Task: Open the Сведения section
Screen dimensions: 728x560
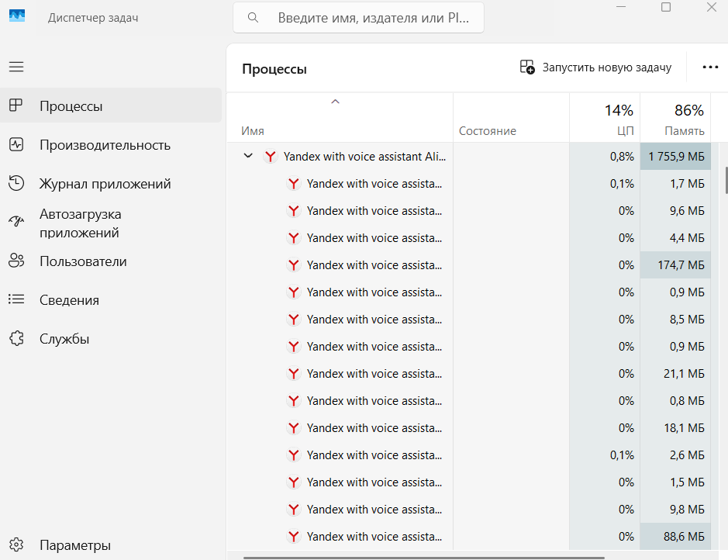Action: point(111,300)
